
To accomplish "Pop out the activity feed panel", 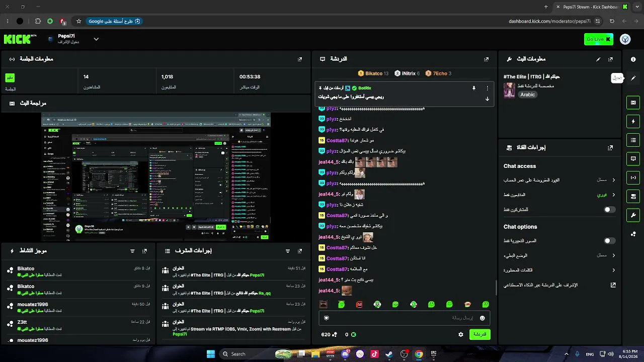I will [144, 251].
